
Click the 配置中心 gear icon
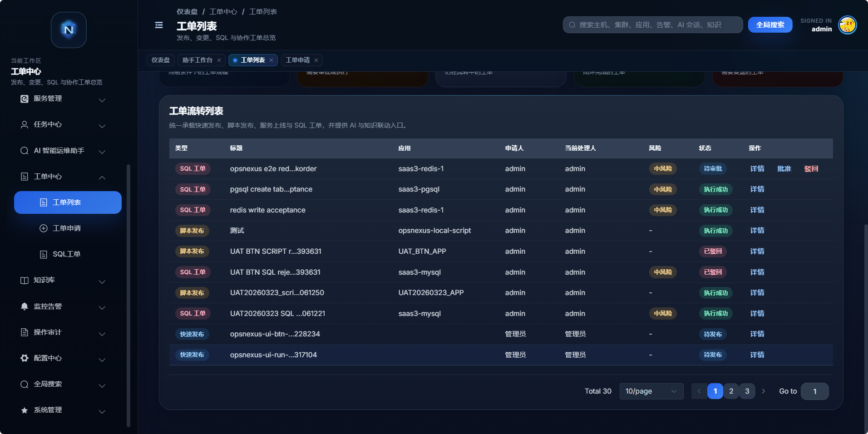coord(24,358)
